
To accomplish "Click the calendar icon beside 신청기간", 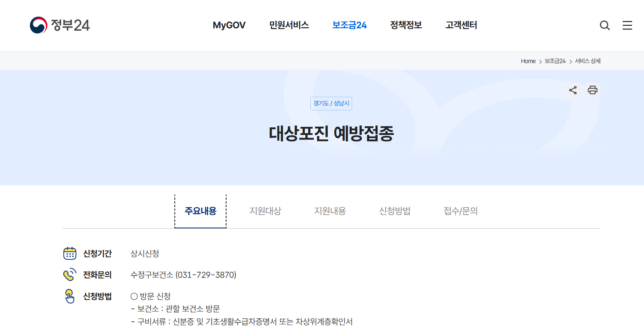I will 70,253.
